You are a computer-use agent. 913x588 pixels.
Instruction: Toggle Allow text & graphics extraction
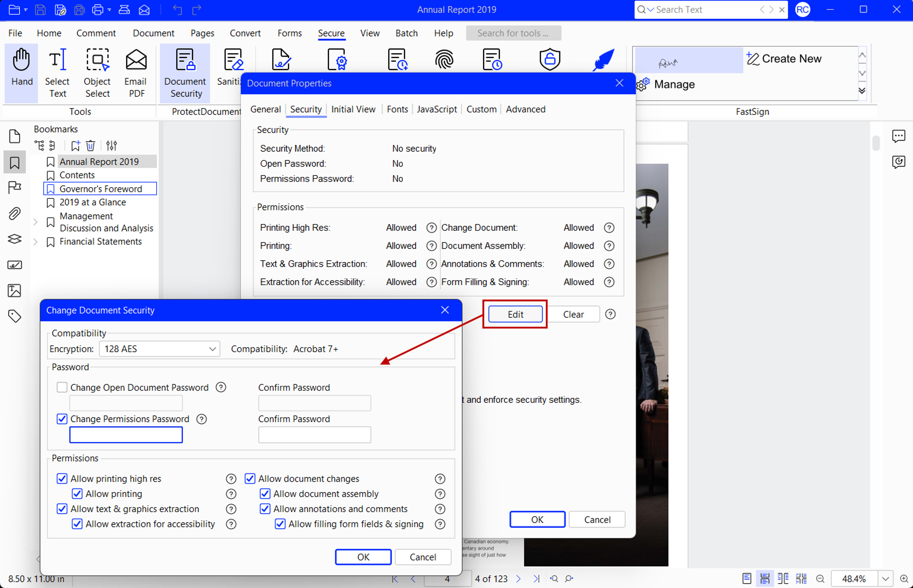(x=62, y=509)
